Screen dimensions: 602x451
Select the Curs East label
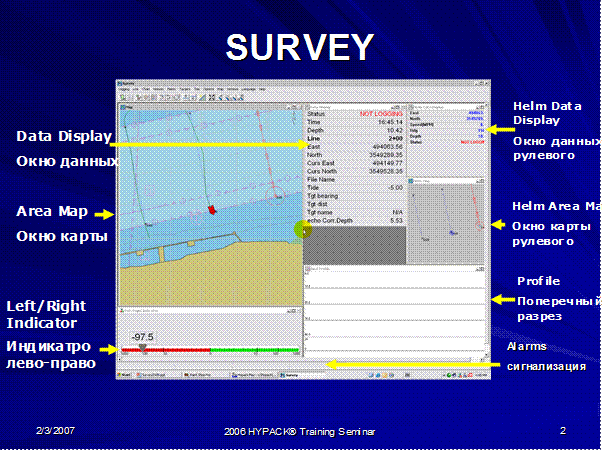pos(321,163)
